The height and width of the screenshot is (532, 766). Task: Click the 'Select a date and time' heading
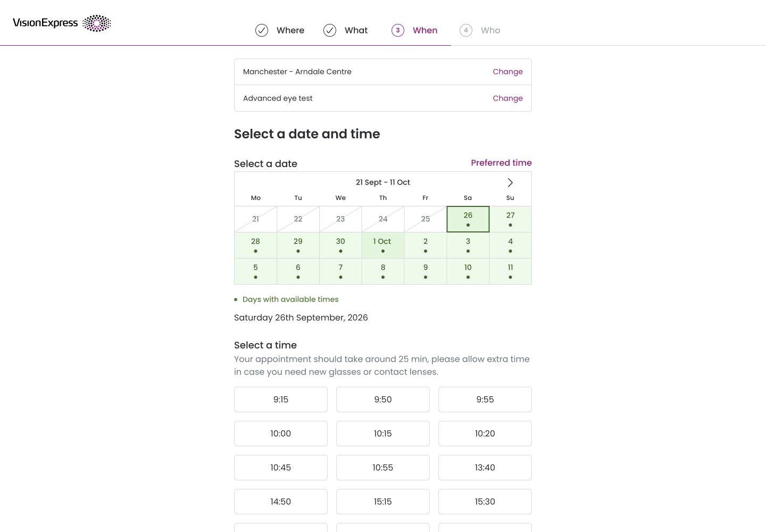[307, 134]
